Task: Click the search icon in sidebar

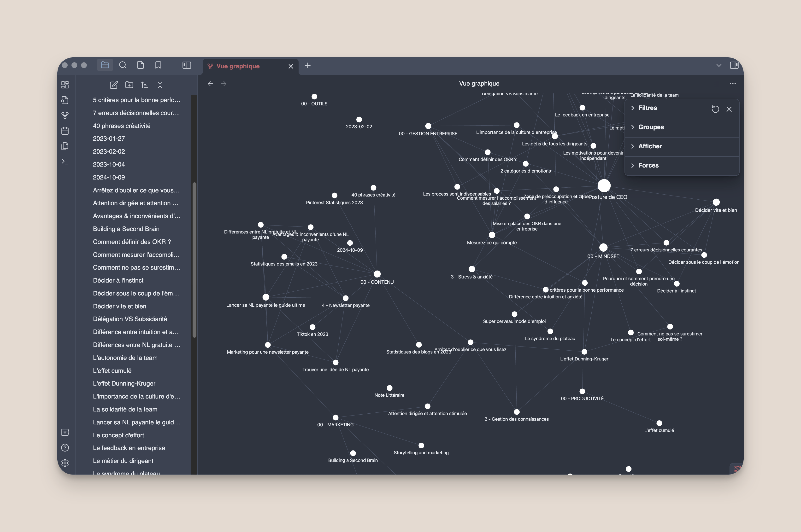Action: [x=122, y=65]
